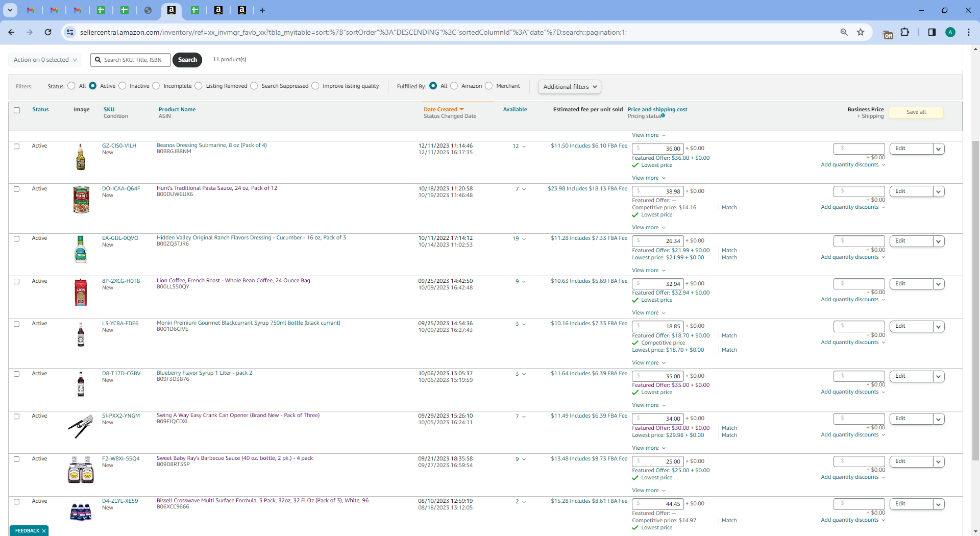
Task: Switch to the second Gmail tab
Action: (x=54, y=10)
